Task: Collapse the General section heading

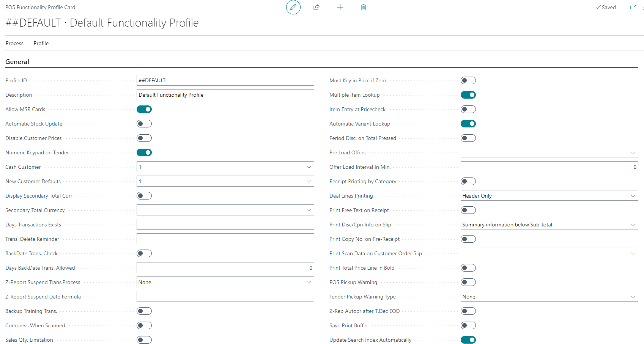Action: 17,62
